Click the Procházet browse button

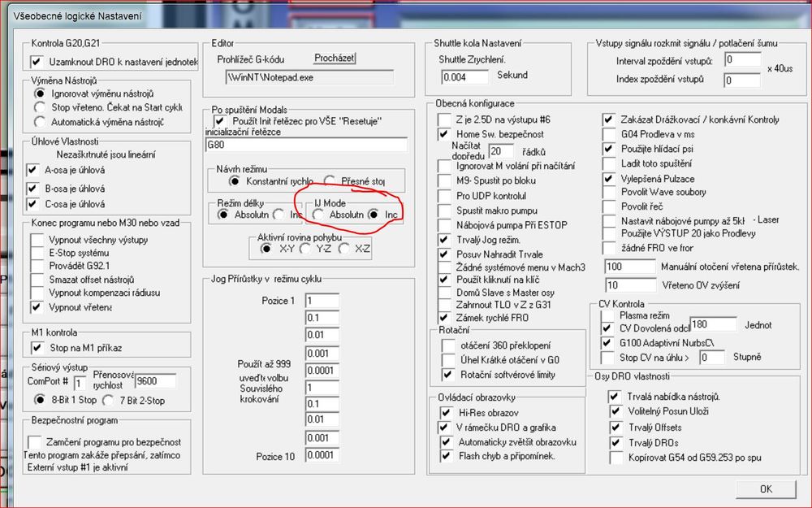click(335, 58)
